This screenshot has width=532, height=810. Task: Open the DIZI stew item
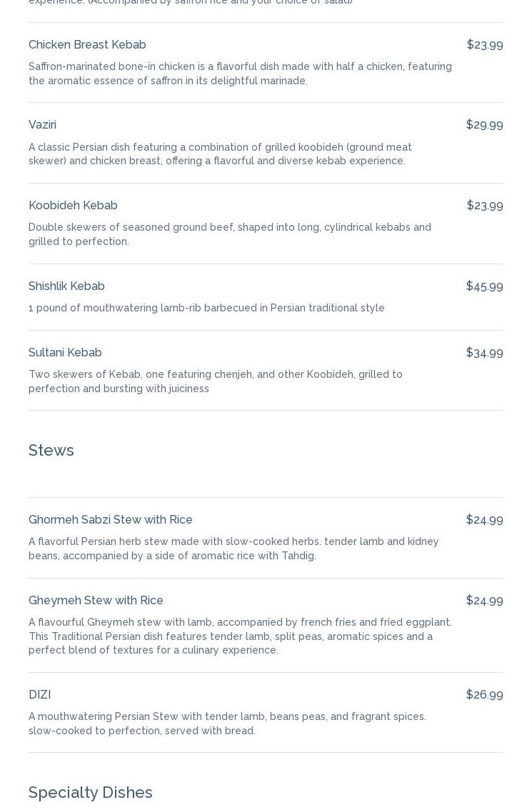pos(39,695)
